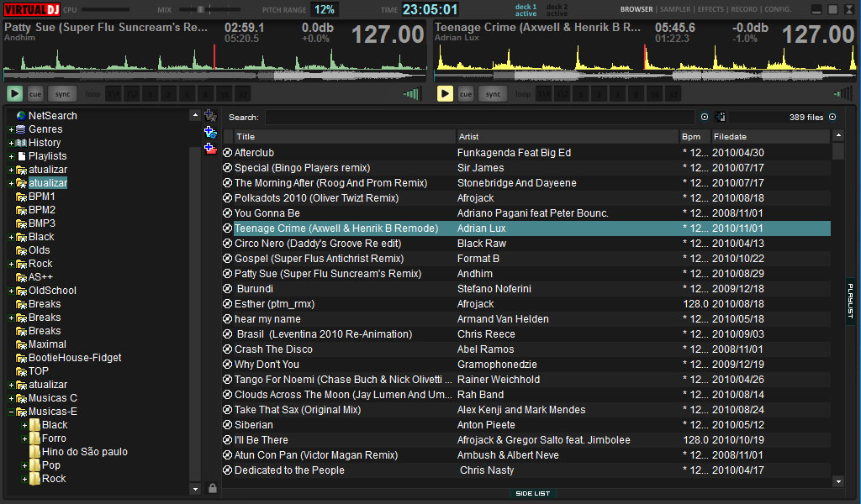Image resolution: width=861 pixels, height=504 pixels.
Task: Switch to the SAMPLER tab
Action: tap(675, 9)
